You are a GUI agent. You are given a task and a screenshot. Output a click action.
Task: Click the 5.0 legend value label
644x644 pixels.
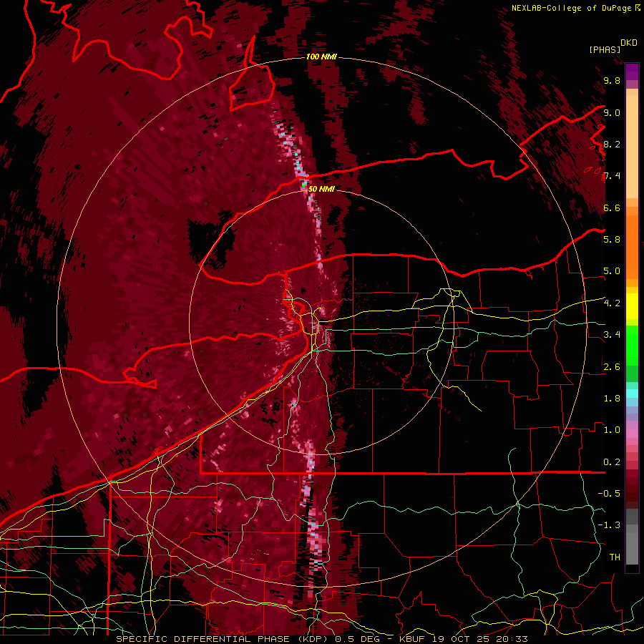click(x=612, y=271)
